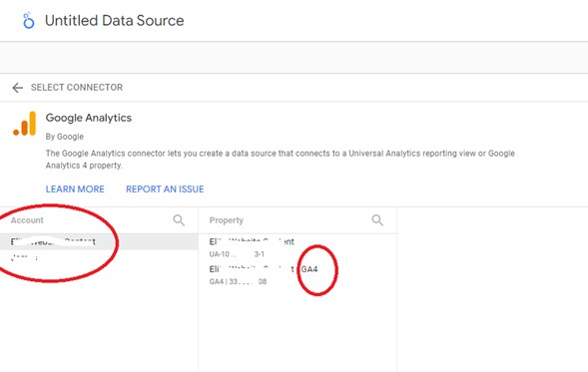
Task: Click the Looker Studio logo icon
Action: pos(29,21)
